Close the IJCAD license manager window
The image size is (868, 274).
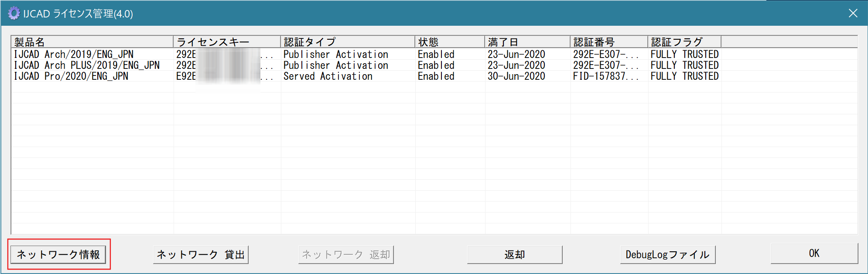point(853,14)
